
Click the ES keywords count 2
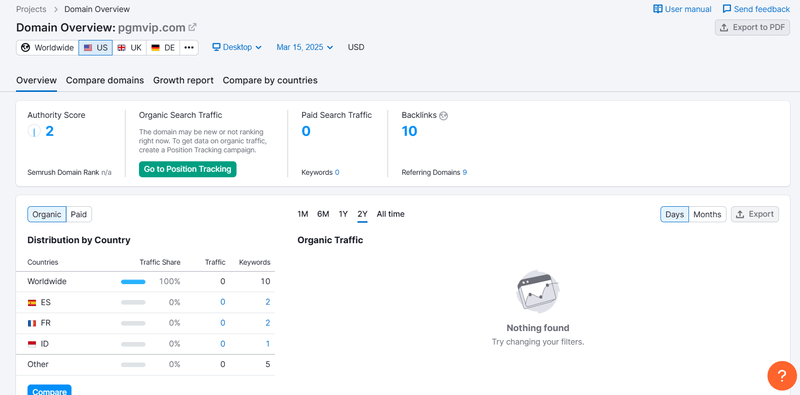(x=268, y=302)
